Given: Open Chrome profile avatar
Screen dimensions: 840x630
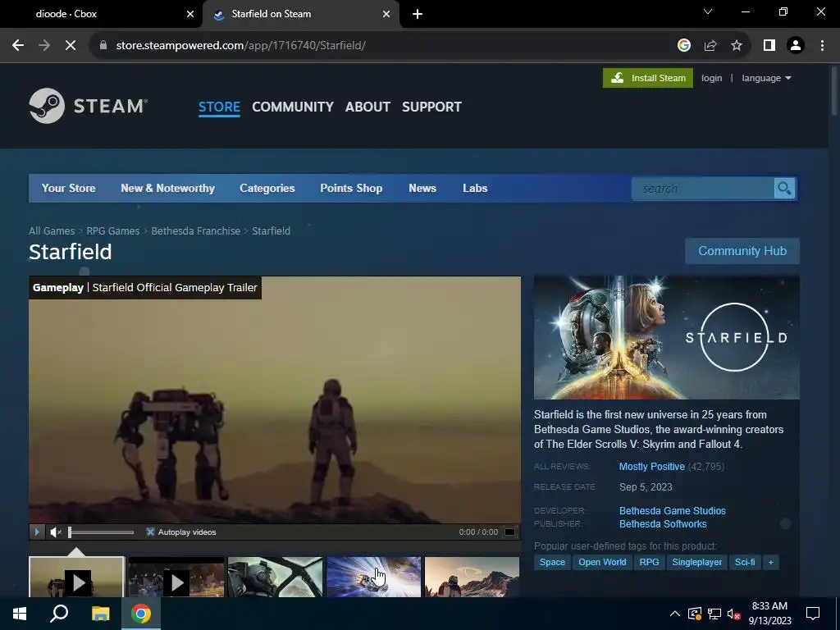Looking at the screenshot, I should [796, 46].
